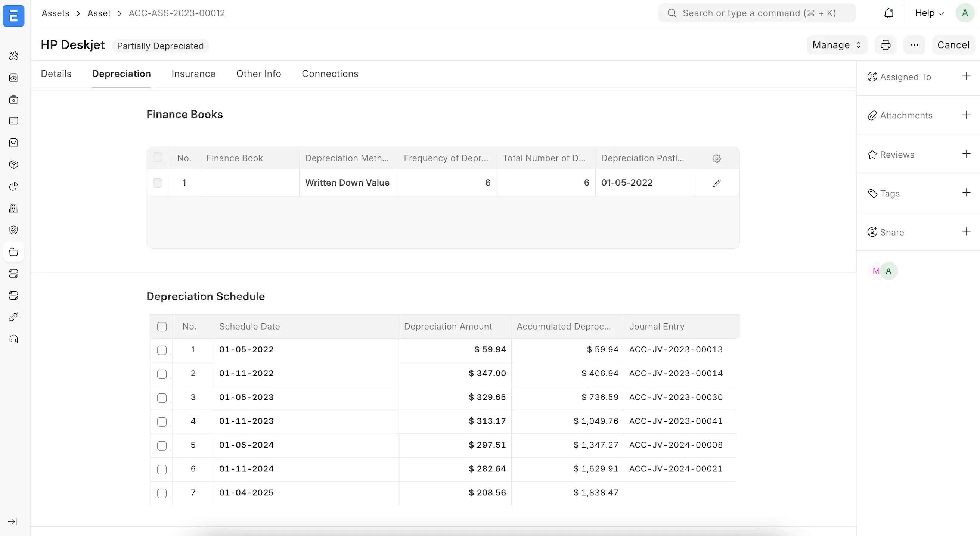Select all depreciation schedule rows checkbox
This screenshot has width=980, height=536.
tap(162, 327)
